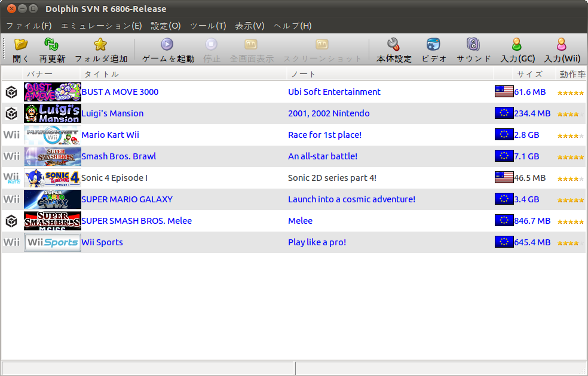The width and height of the screenshot is (588, 376).
Task: Click the EU flag in Luigi's Mansion row
Action: [504, 113]
